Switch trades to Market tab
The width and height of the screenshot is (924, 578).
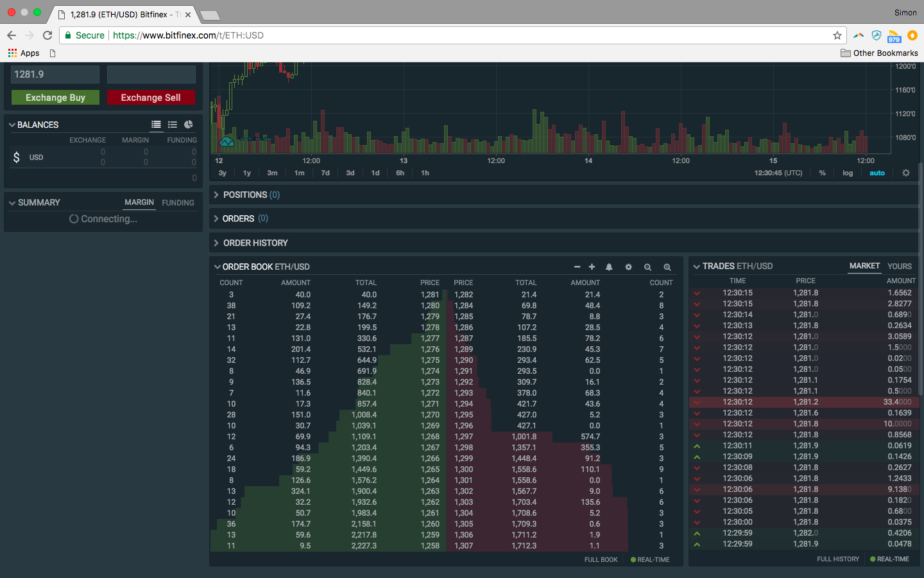[x=864, y=266]
